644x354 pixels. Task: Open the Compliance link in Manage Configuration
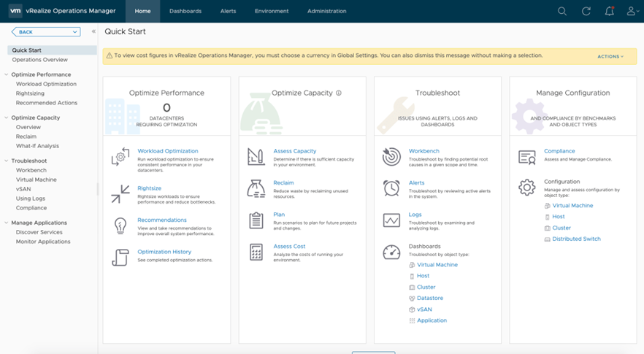559,151
